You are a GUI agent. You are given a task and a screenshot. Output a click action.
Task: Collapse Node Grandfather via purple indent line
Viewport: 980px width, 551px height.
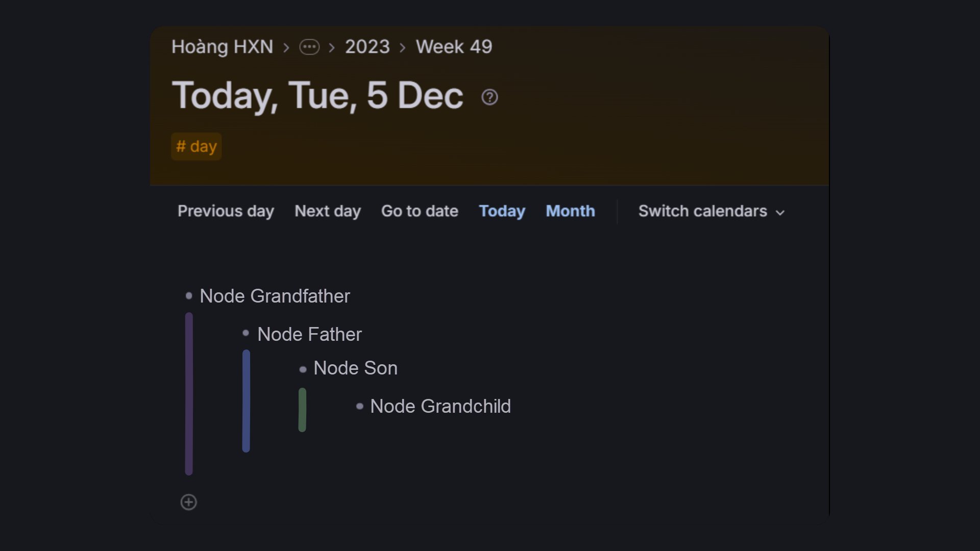tap(189, 394)
